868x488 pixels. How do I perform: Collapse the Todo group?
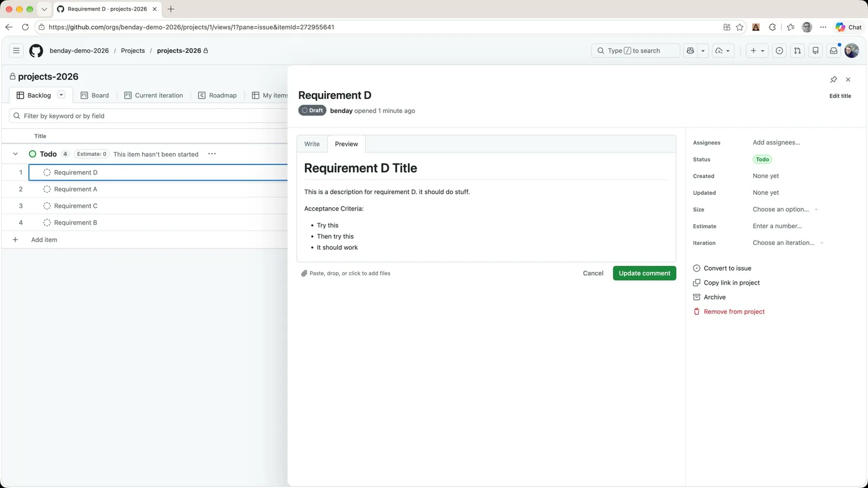coord(15,154)
